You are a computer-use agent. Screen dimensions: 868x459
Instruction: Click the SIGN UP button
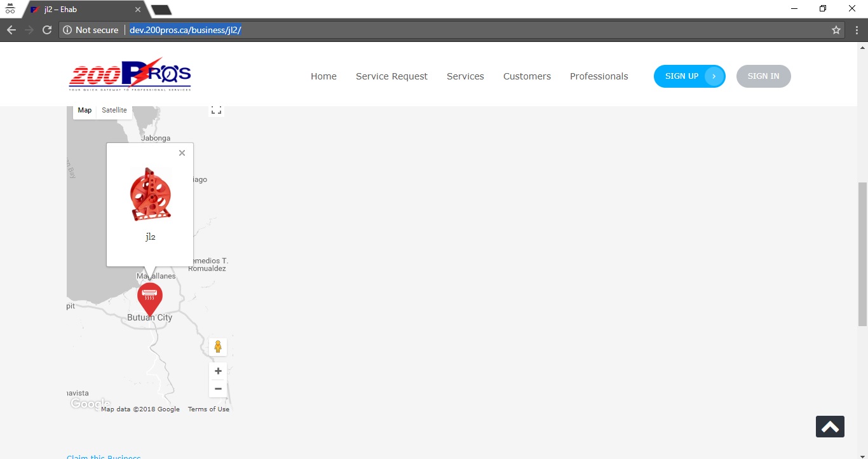689,76
